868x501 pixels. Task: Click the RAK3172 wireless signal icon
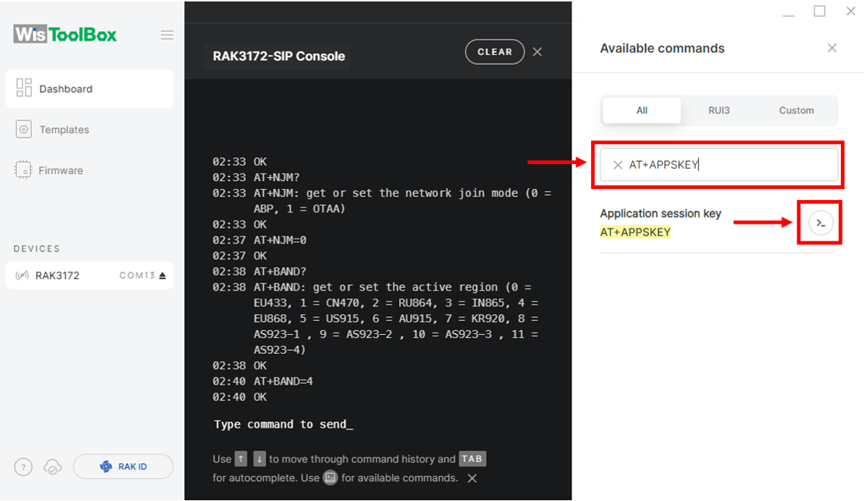click(x=22, y=275)
